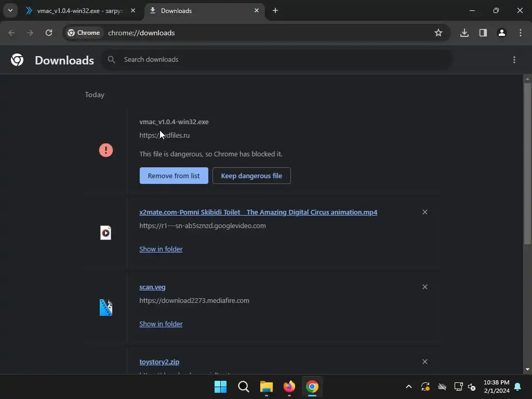This screenshot has width=532, height=399.
Task: Open Windows taskbar search
Action: pyautogui.click(x=244, y=387)
